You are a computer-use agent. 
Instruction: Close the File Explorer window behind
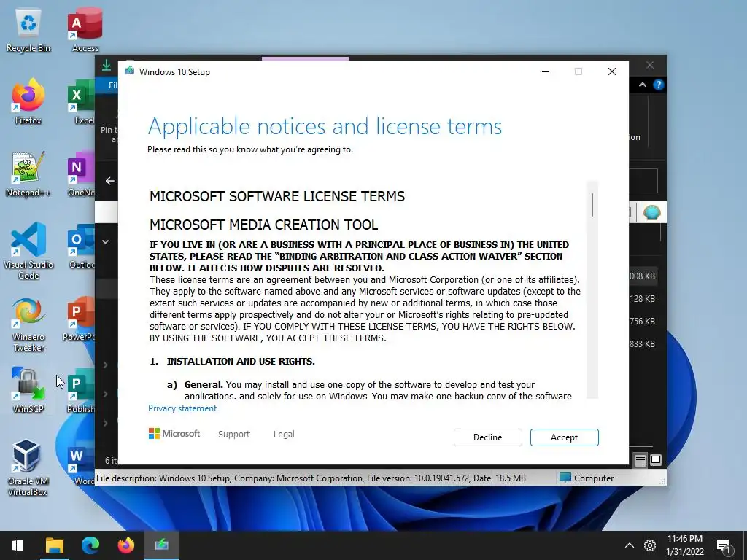(x=650, y=65)
